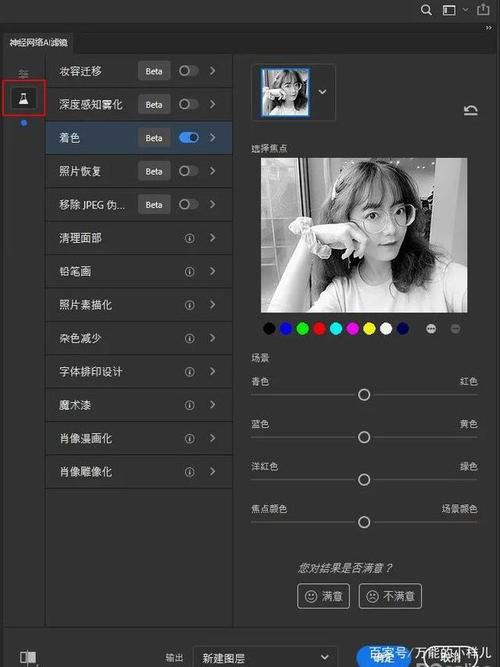Screen dimensions: 500x667
Task: Click the 洋红色 to 绿色 slider handle
Action: (364, 480)
